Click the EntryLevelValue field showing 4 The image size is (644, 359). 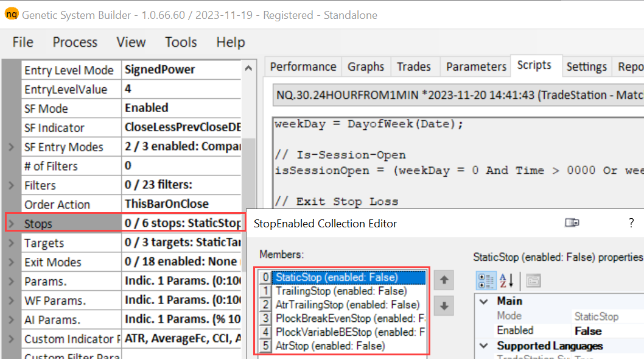coord(181,89)
